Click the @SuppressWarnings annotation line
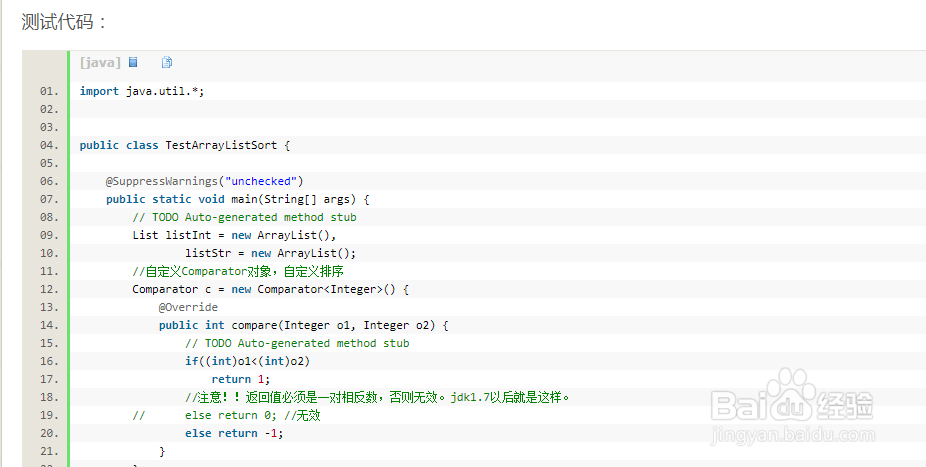Image resolution: width=926 pixels, height=467 pixels. pyautogui.click(x=204, y=181)
